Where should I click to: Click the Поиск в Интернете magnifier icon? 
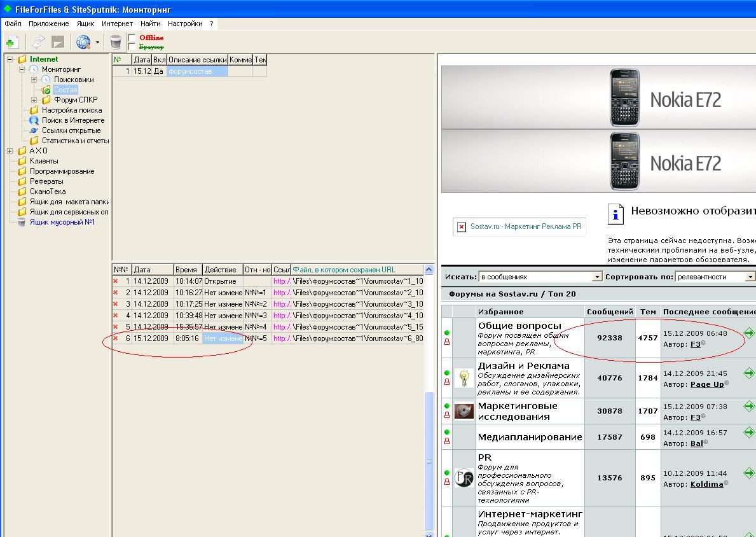pyautogui.click(x=34, y=120)
